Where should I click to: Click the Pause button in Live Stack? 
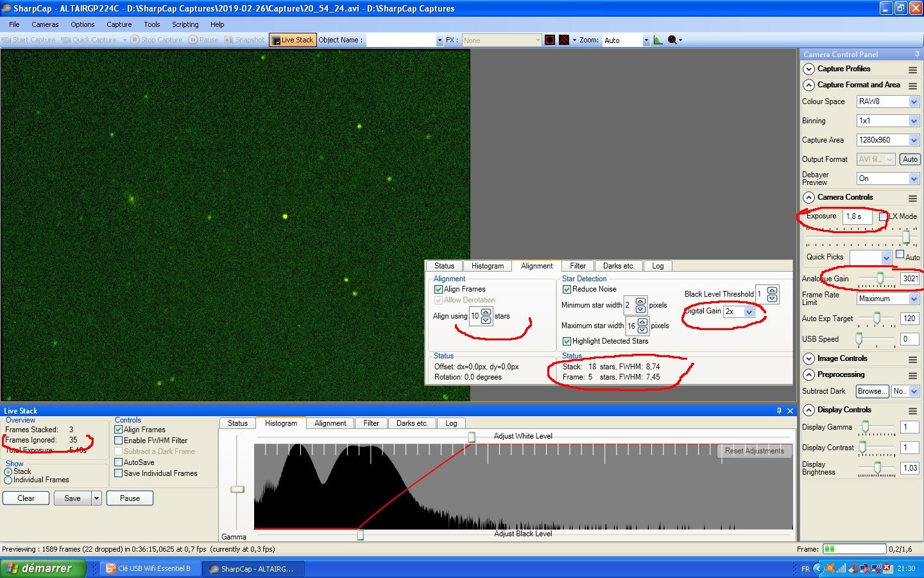click(130, 498)
